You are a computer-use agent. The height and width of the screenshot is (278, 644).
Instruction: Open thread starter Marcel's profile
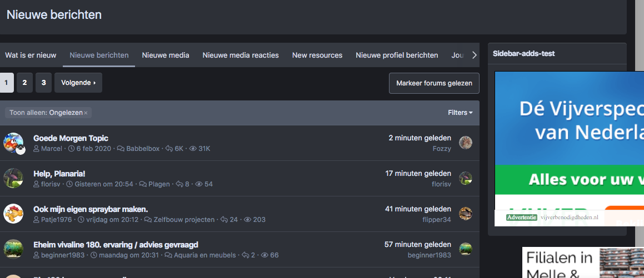click(x=51, y=148)
